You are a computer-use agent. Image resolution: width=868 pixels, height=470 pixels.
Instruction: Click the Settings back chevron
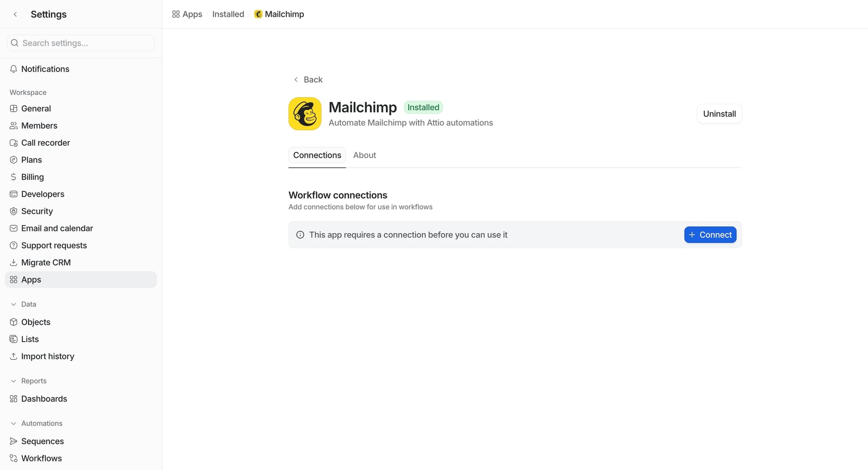click(x=15, y=14)
